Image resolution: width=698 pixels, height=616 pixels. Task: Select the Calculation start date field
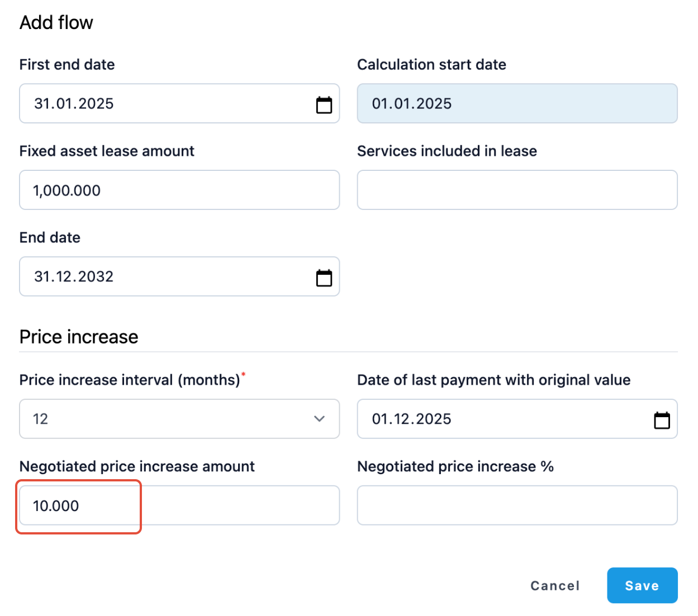[x=517, y=104]
